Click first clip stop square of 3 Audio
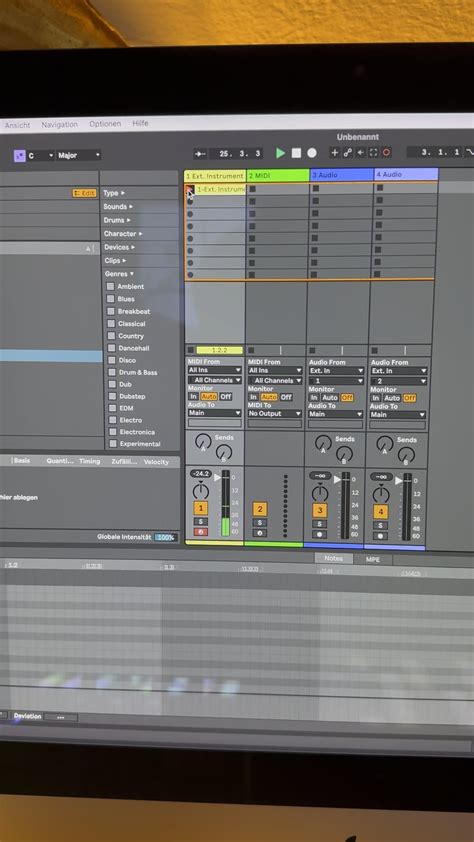Screen dimensions: 474x842 (x=316, y=188)
